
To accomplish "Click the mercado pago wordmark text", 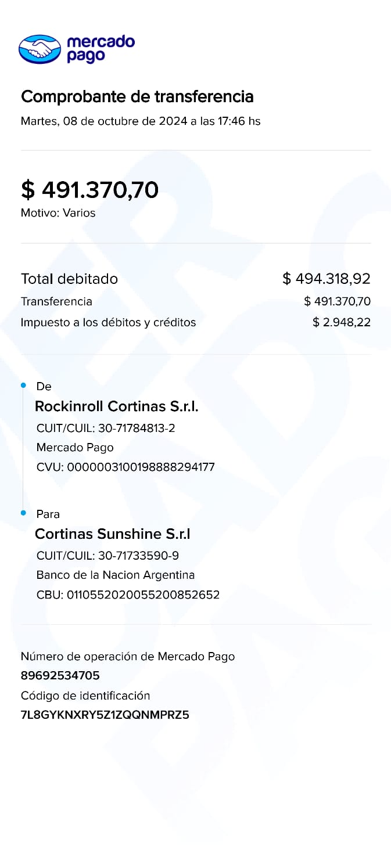I will [101, 49].
